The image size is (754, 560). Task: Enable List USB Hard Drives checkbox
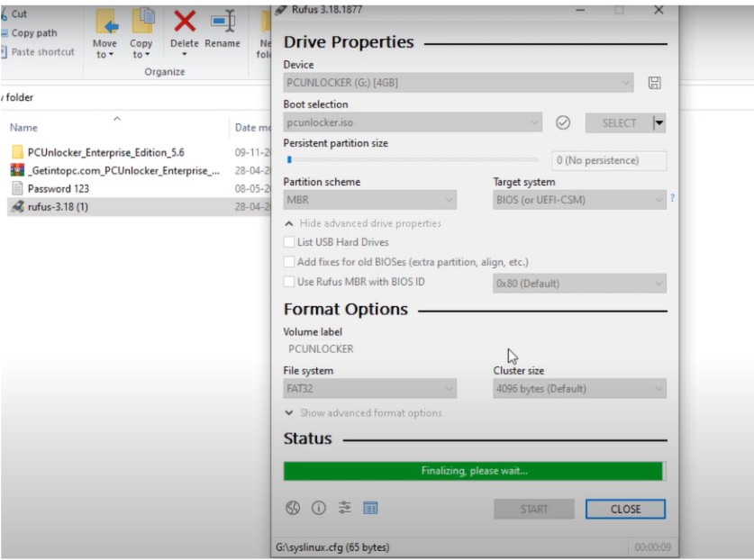click(x=289, y=242)
